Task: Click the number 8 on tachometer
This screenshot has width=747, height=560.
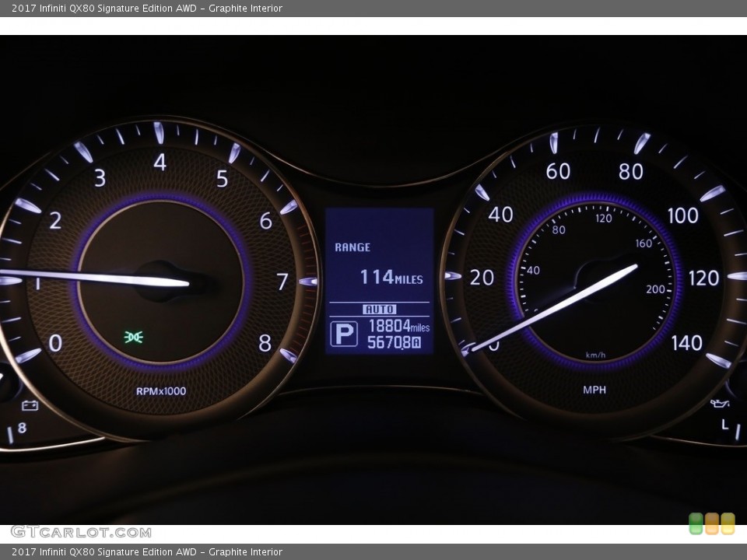Action: [x=265, y=343]
